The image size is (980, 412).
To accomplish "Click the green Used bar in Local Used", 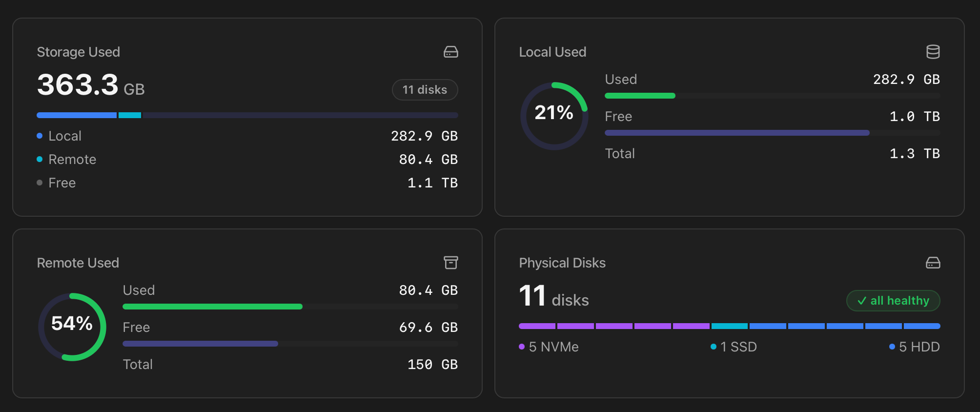I will point(640,96).
